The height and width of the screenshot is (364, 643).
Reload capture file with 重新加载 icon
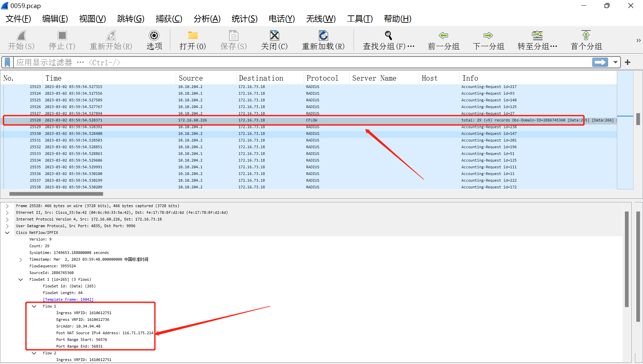pos(323,36)
